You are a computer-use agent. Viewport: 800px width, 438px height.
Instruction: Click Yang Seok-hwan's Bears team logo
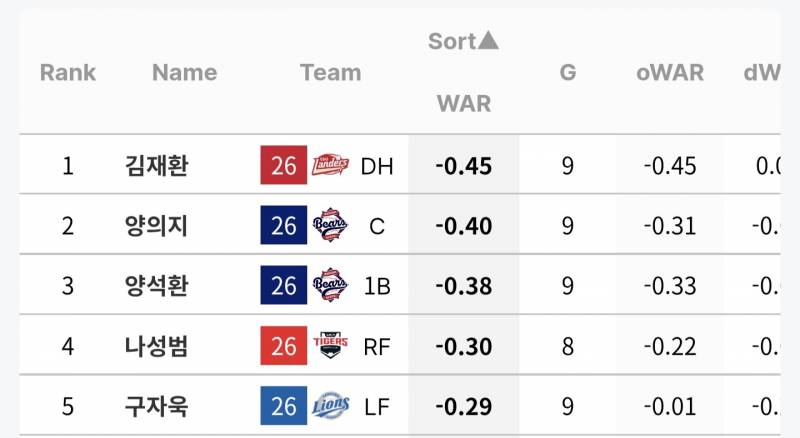331,286
